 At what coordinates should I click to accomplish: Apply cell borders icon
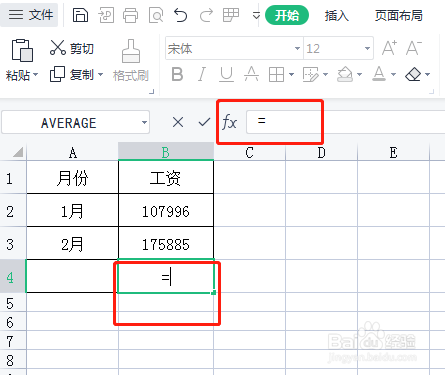point(276,74)
